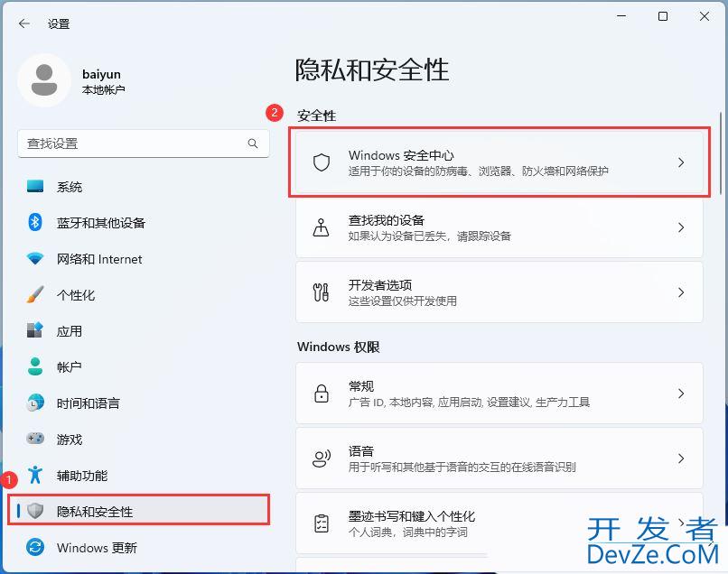The image size is (728, 574).
Task: Click the 隐私和安全性 shield icon in sidebar
Action: [35, 511]
